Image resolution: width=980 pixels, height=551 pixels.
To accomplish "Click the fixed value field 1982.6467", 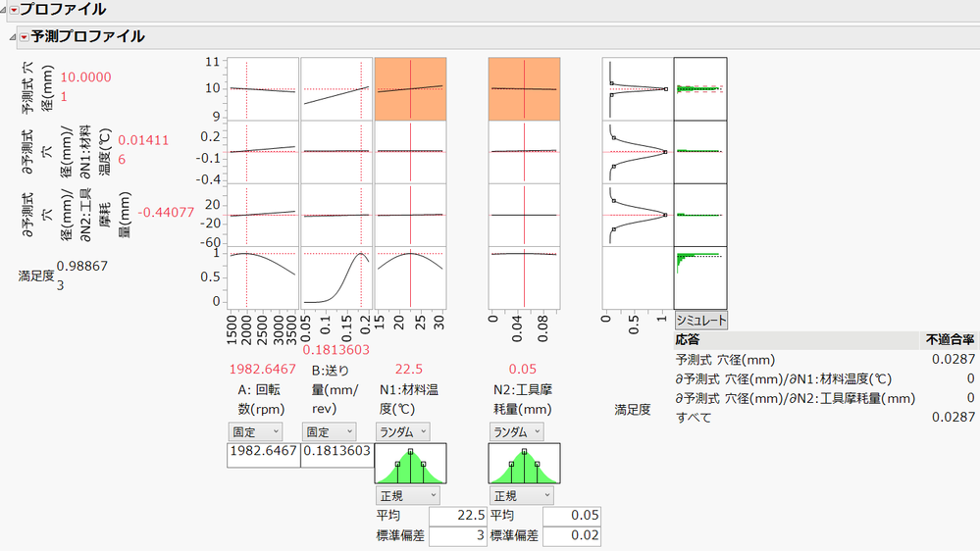I will click(x=263, y=454).
